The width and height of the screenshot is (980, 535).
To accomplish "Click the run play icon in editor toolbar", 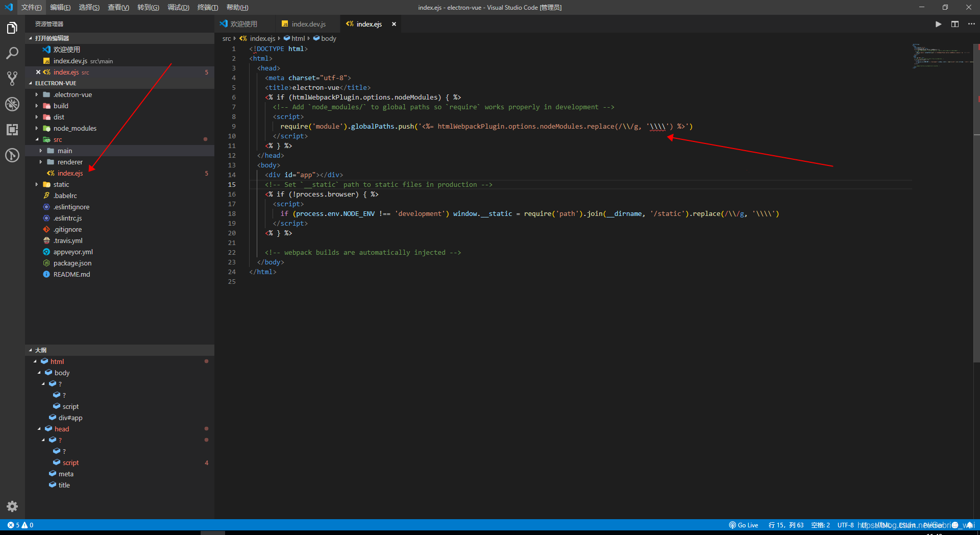I will (938, 24).
